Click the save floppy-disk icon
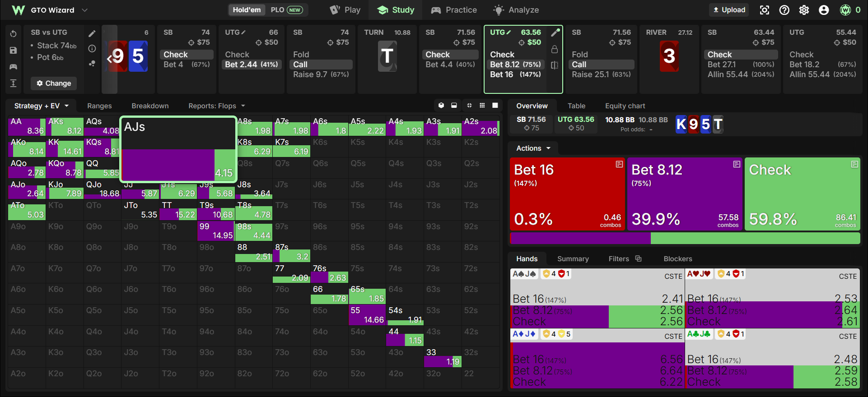Screen dimensions: 868x397 point(13,50)
